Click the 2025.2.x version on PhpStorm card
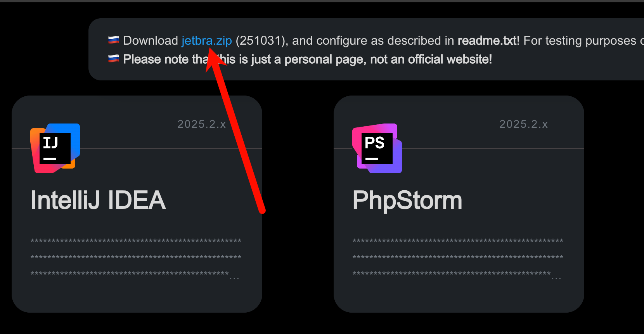The image size is (644, 334). [x=524, y=124]
